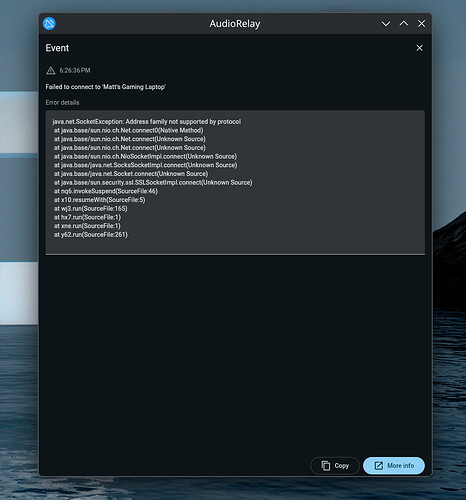Minimize AudioRelay with down chevron
466x500 pixels.
pyautogui.click(x=386, y=24)
